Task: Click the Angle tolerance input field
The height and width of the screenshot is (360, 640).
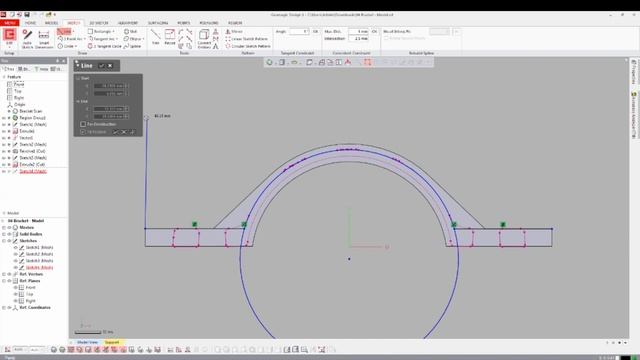Action: pyautogui.click(x=299, y=31)
